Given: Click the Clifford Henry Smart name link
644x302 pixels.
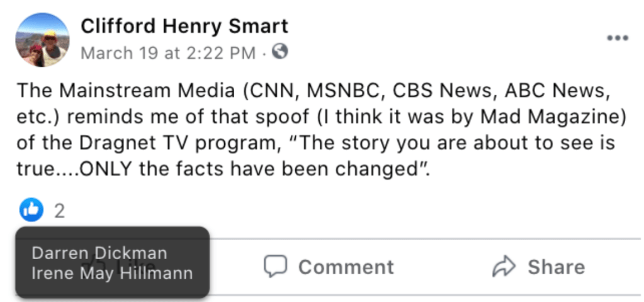Looking at the screenshot, I should 184,26.
